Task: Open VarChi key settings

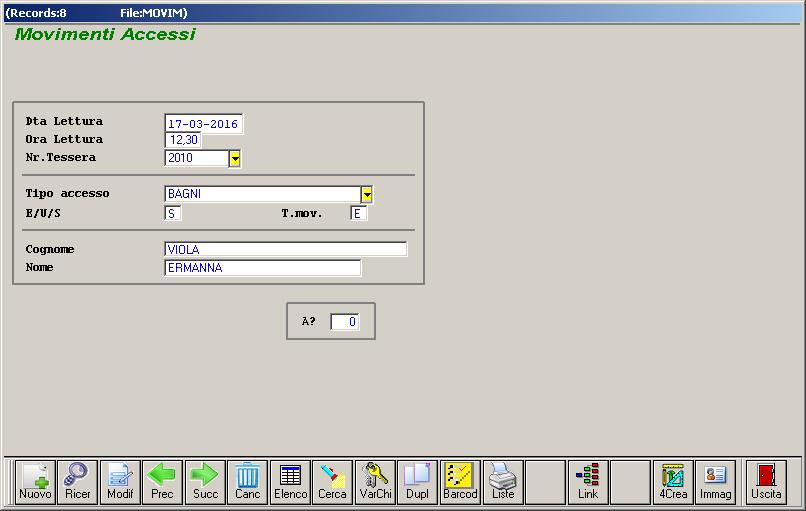Action: point(375,482)
